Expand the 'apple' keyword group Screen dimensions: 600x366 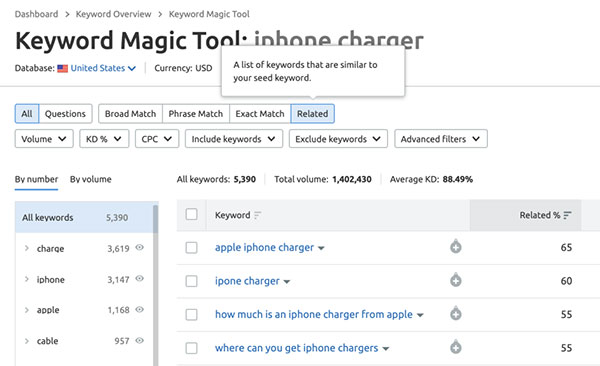(26, 310)
